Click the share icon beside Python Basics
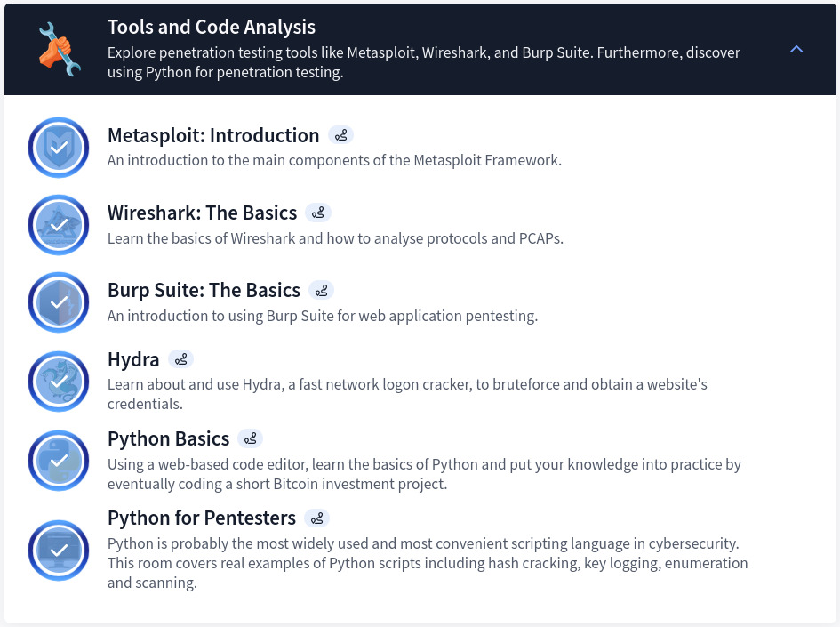The width and height of the screenshot is (840, 627). [x=250, y=438]
